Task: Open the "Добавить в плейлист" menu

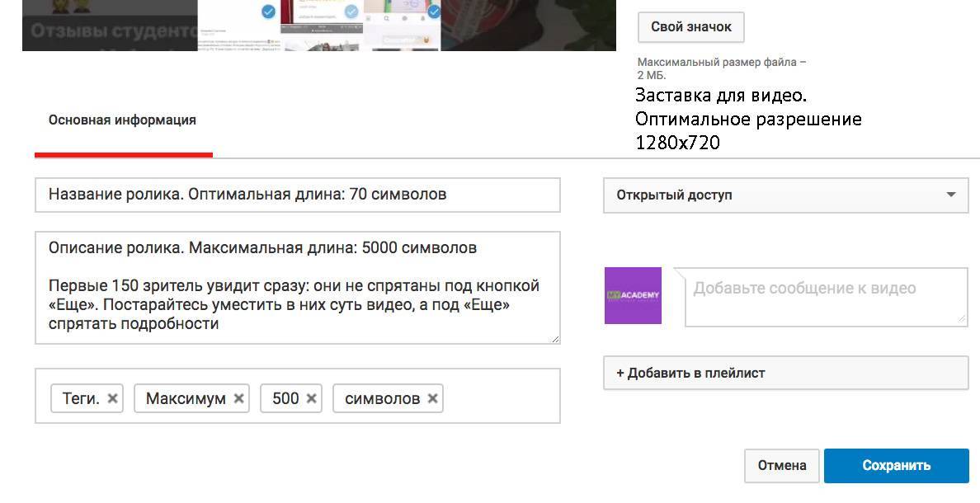Action: click(x=785, y=373)
